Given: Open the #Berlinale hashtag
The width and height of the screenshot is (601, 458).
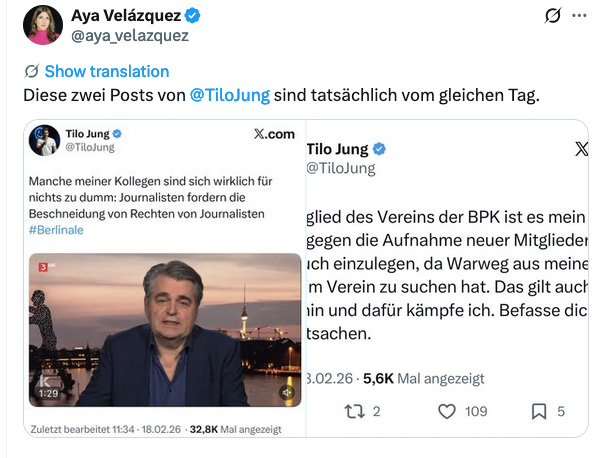Looking at the screenshot, I should pyautogui.click(x=58, y=230).
